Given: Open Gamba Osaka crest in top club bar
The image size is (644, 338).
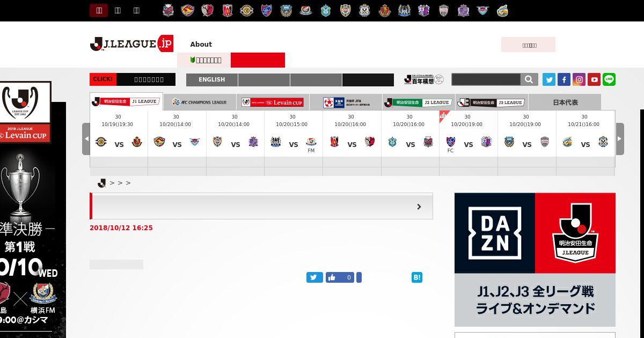Looking at the screenshot, I should [x=404, y=10].
